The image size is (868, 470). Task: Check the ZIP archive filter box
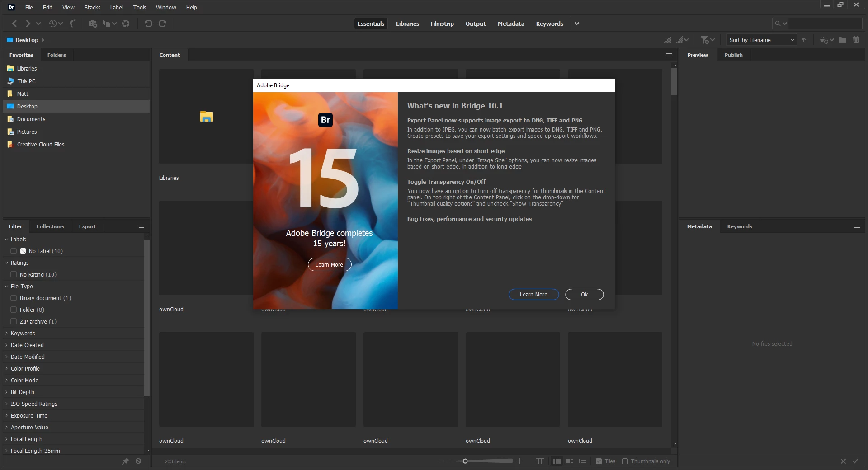[14, 321]
